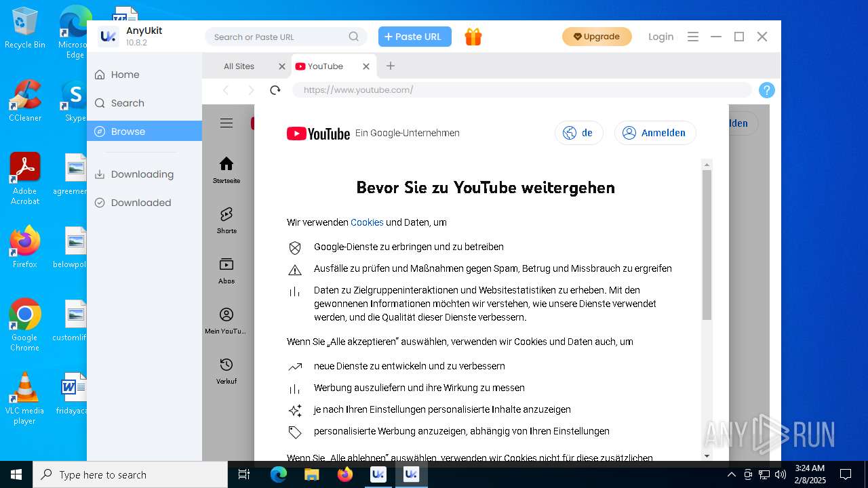Click Anmelden in consent dialog

click(x=655, y=133)
